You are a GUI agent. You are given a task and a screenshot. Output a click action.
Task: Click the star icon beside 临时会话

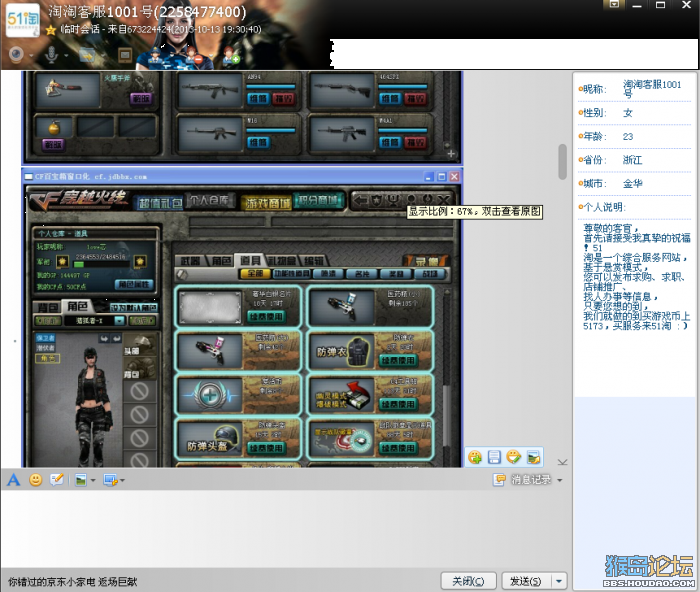51,30
